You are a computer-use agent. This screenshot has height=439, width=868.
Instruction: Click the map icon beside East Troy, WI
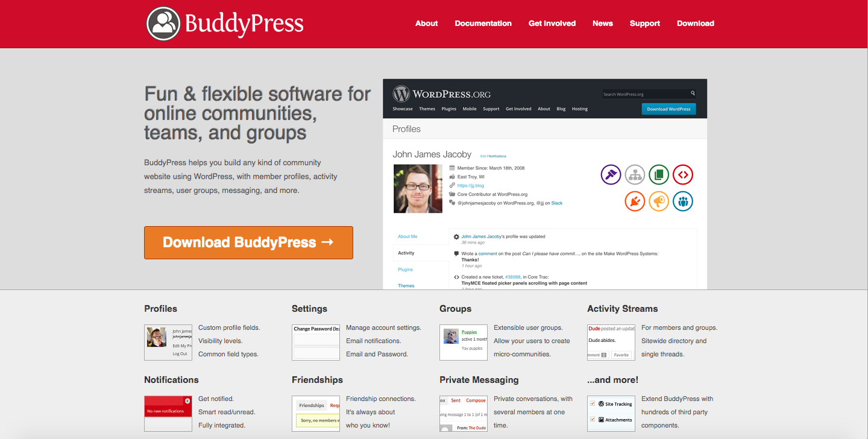pos(452,177)
